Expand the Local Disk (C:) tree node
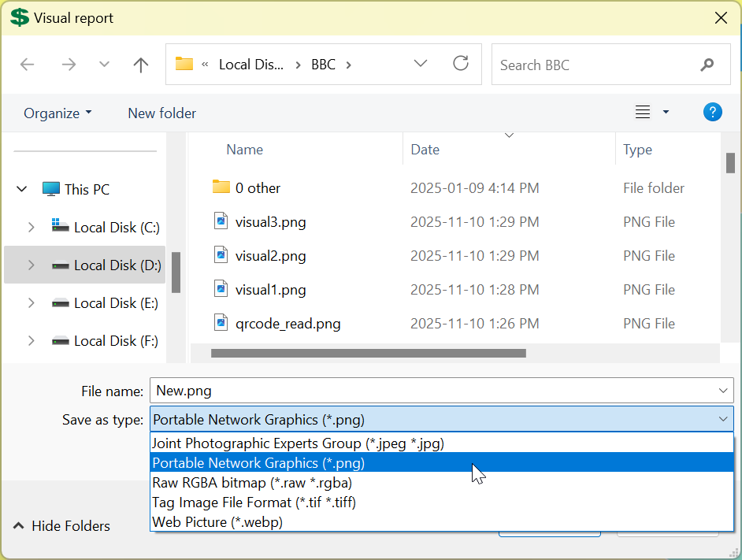The width and height of the screenshot is (742, 560). click(31, 228)
